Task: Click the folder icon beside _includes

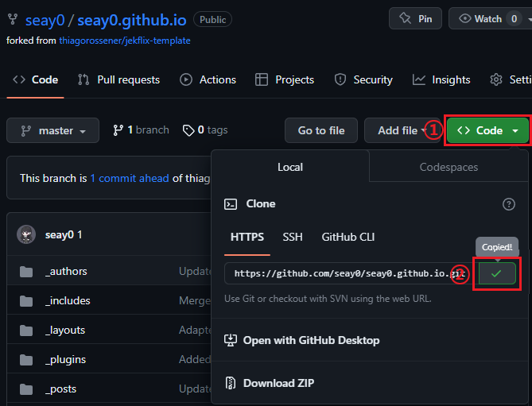Action: pyautogui.click(x=26, y=301)
